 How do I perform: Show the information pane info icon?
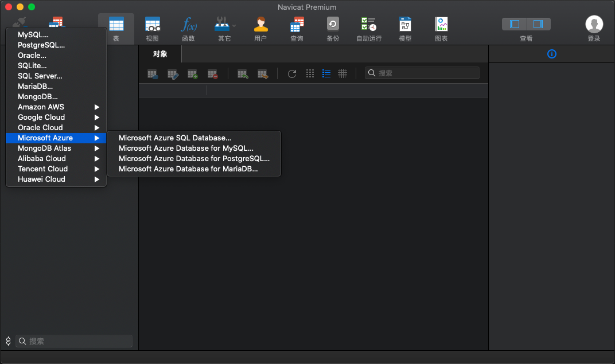click(x=551, y=54)
